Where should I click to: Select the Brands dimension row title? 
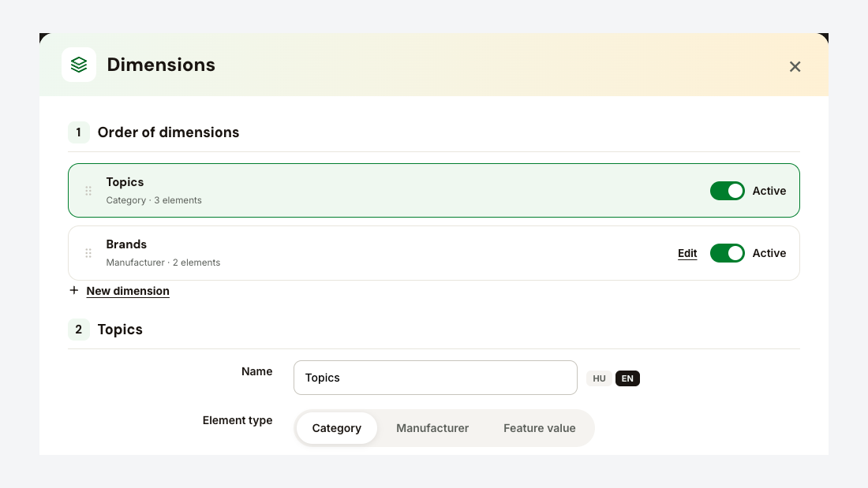[x=126, y=244]
